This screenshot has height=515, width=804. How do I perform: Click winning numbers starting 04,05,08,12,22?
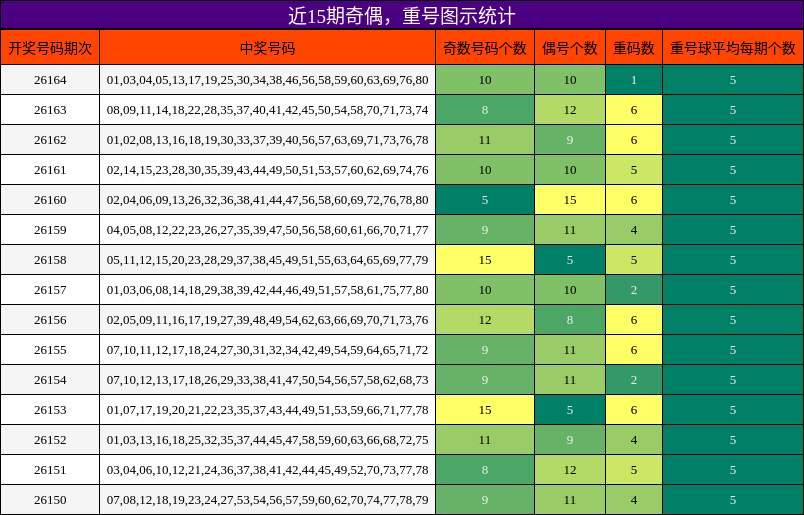[x=267, y=230]
